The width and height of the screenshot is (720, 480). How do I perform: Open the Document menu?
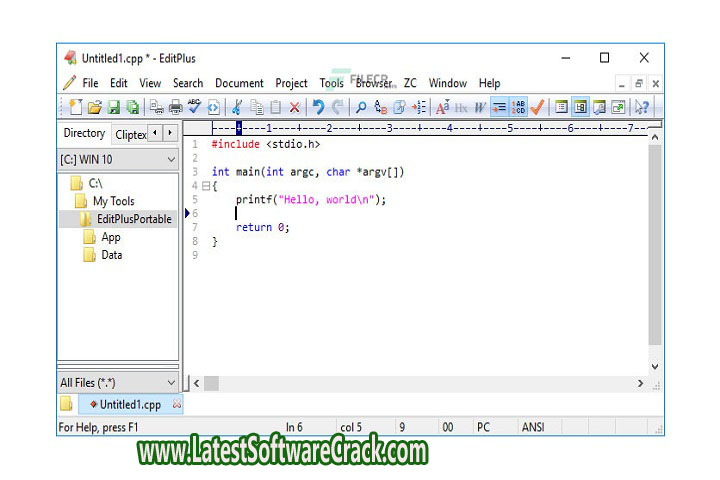click(x=239, y=83)
